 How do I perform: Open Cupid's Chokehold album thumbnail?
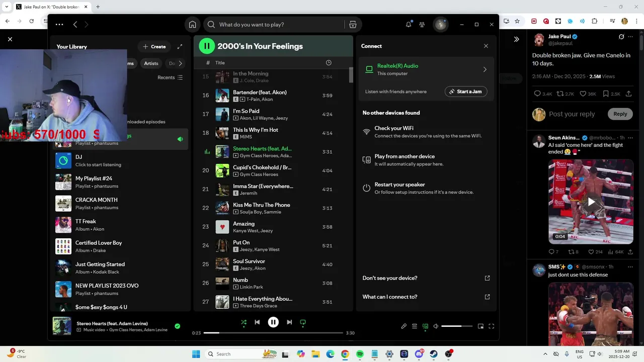tap(222, 170)
